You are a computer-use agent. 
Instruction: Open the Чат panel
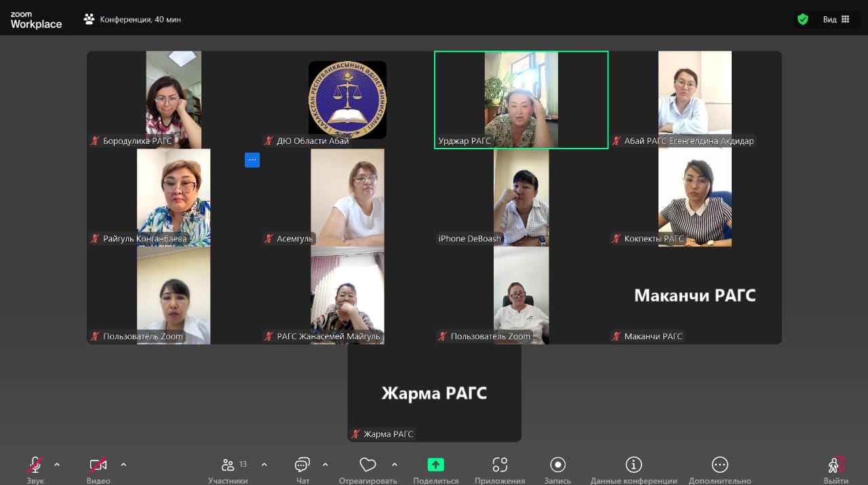coord(301,465)
